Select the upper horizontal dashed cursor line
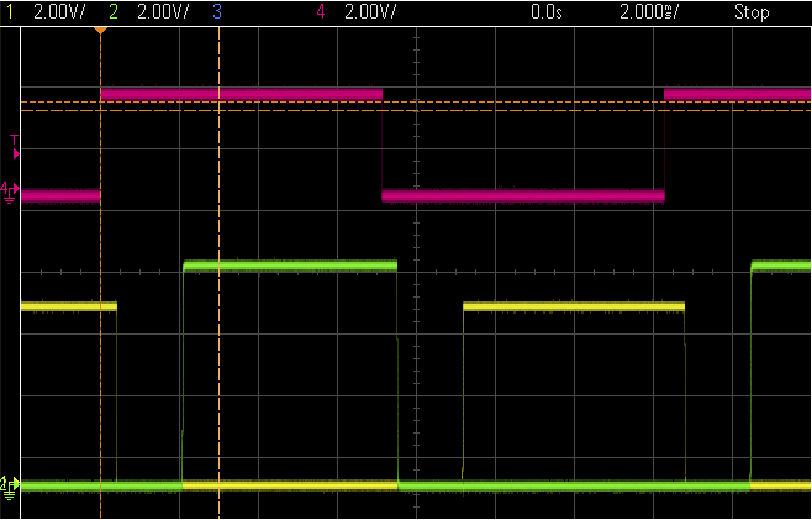Viewport: 812px width, 520px height. 494,102
